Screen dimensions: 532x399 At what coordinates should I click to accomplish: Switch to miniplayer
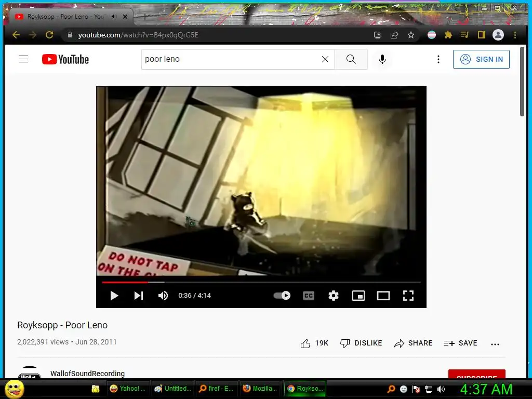tap(358, 296)
